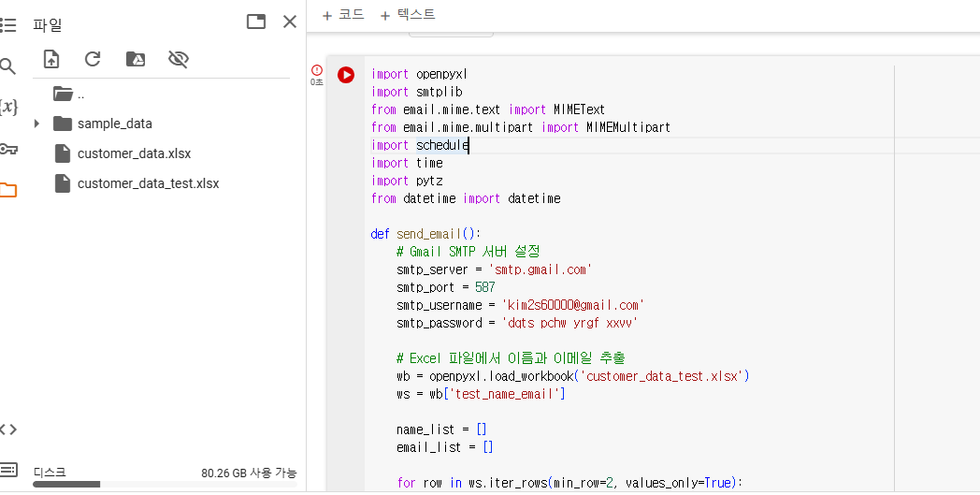The image size is (980, 495).
Task: Click the 'import pytz' line
Action: (x=407, y=181)
